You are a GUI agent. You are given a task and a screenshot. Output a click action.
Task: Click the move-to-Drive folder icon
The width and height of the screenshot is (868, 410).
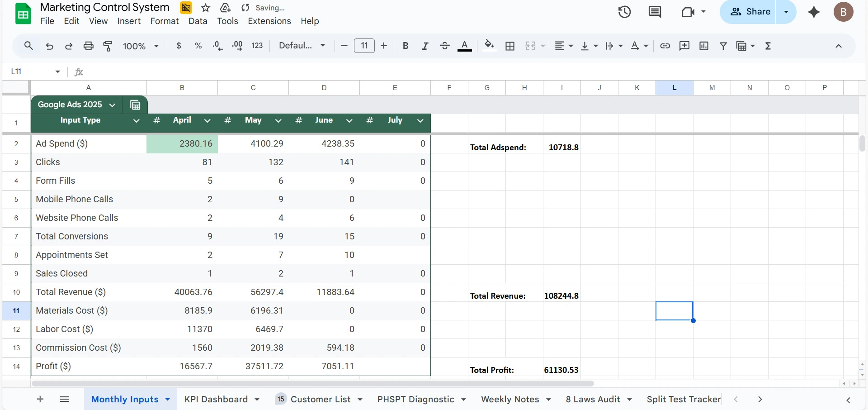225,8
